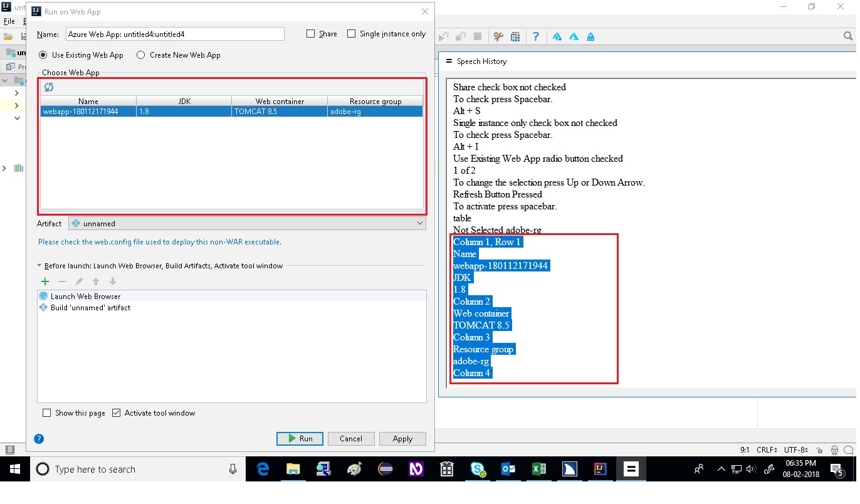Open Project Structure from the toolbar
This screenshot has width=860, height=504.
tap(515, 36)
